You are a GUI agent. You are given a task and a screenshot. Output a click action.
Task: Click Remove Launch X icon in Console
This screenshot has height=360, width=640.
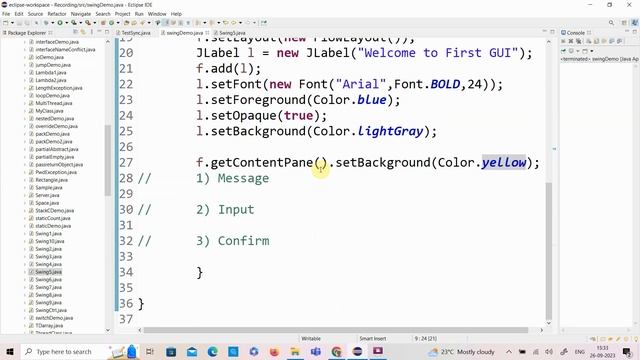(571, 41)
